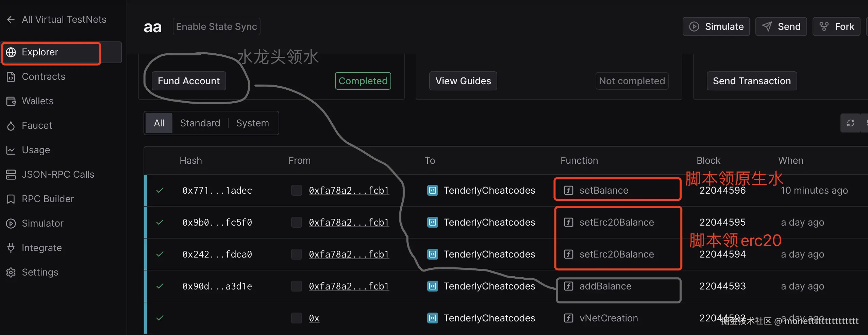Screen dimensions: 868x335
Task: Click address avatar in 0x242 row
Action: [x=297, y=254]
